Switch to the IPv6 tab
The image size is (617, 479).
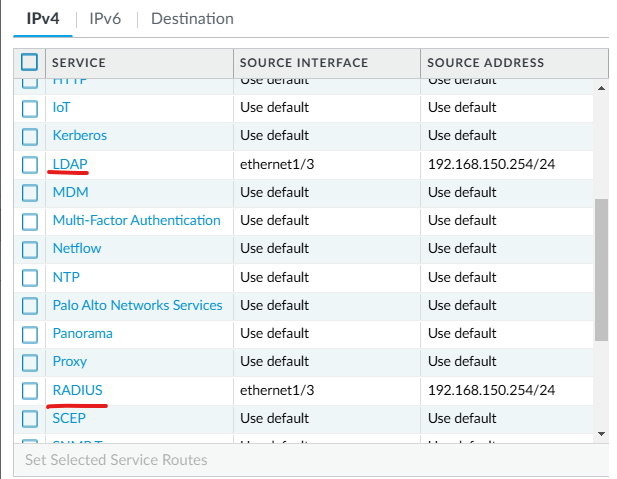[106, 19]
